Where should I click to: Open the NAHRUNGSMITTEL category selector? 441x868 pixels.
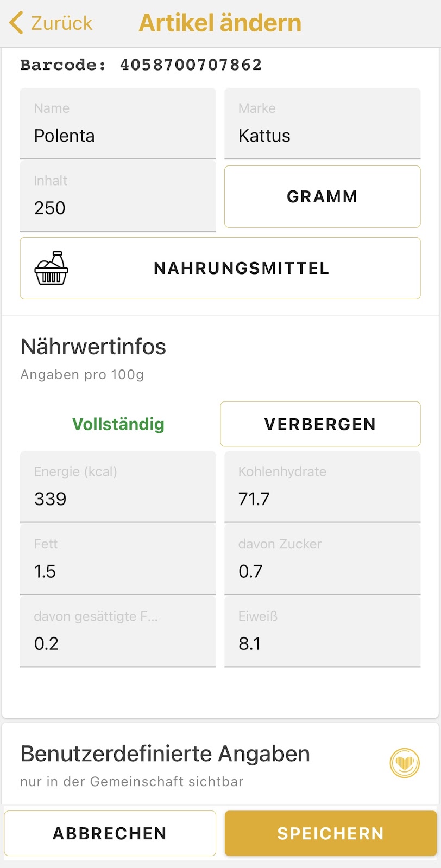(x=220, y=268)
